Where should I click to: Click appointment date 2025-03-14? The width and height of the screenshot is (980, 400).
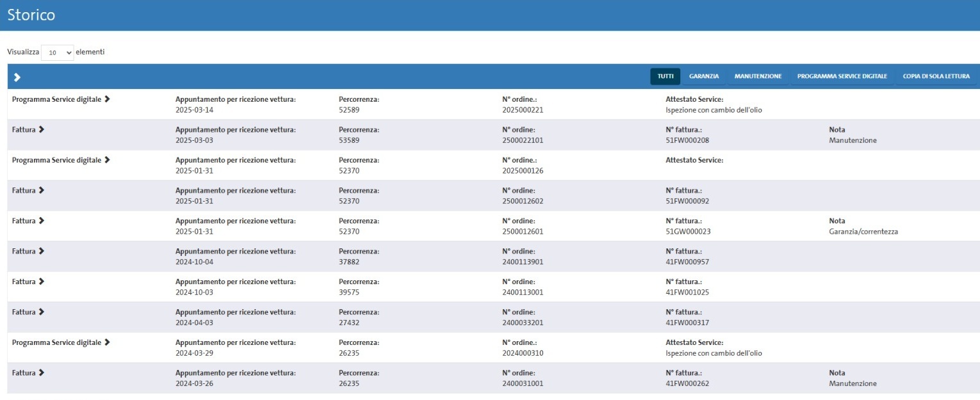tap(194, 110)
